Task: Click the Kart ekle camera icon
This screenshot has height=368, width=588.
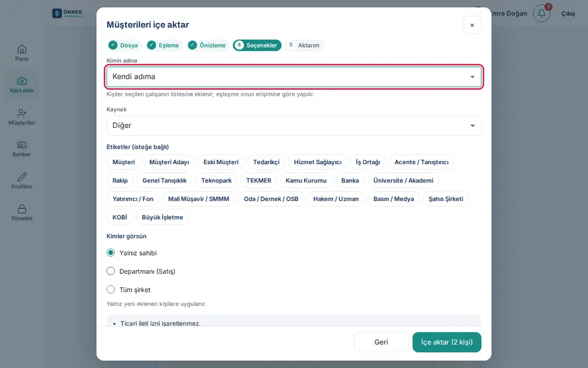Action: [x=22, y=81]
